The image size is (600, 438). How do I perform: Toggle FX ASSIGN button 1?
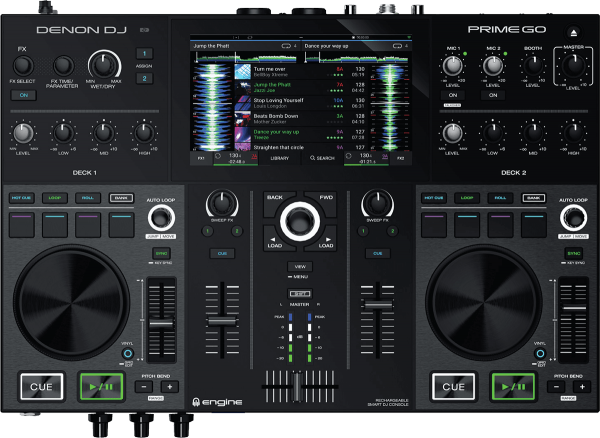coord(144,54)
